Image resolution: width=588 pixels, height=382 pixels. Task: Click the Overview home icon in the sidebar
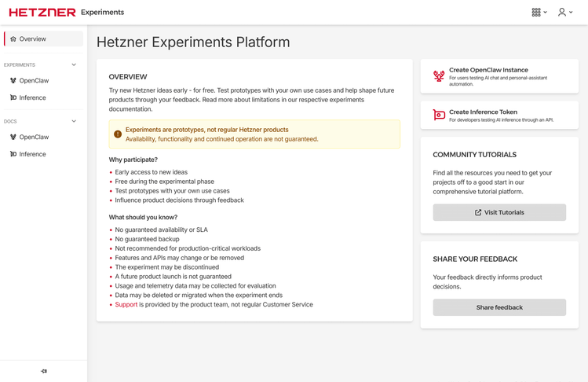click(x=13, y=39)
